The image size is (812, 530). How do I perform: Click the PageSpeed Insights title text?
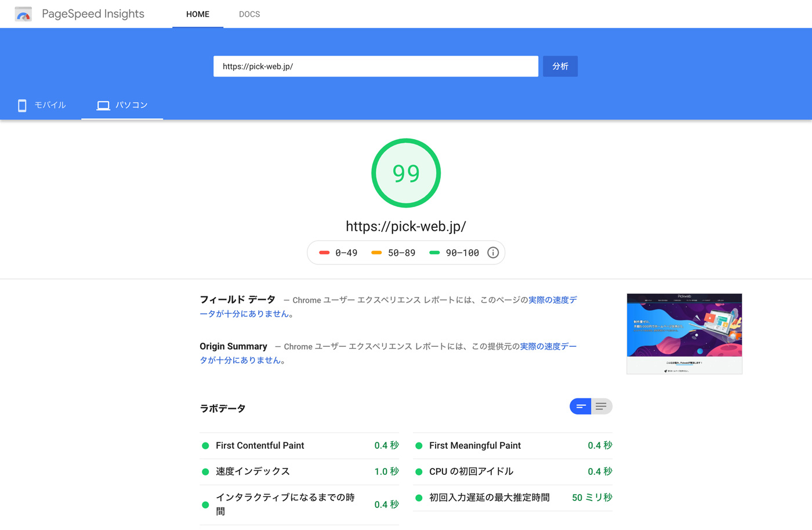pos(93,14)
